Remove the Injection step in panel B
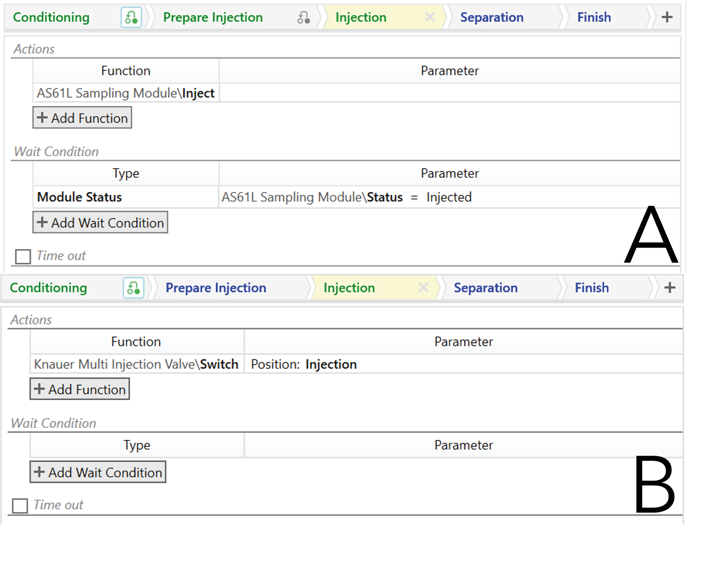The image size is (728, 581). click(x=423, y=287)
